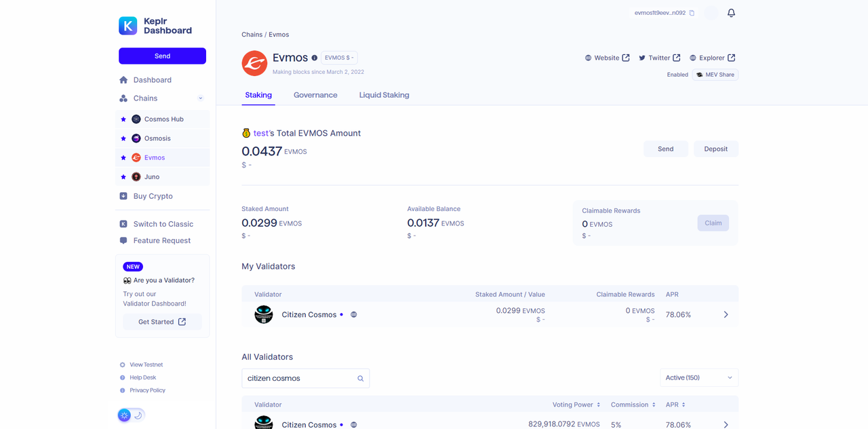Toggle the favorite star beside Cosmos Hub
This screenshot has height=429, width=868.
[x=123, y=119]
